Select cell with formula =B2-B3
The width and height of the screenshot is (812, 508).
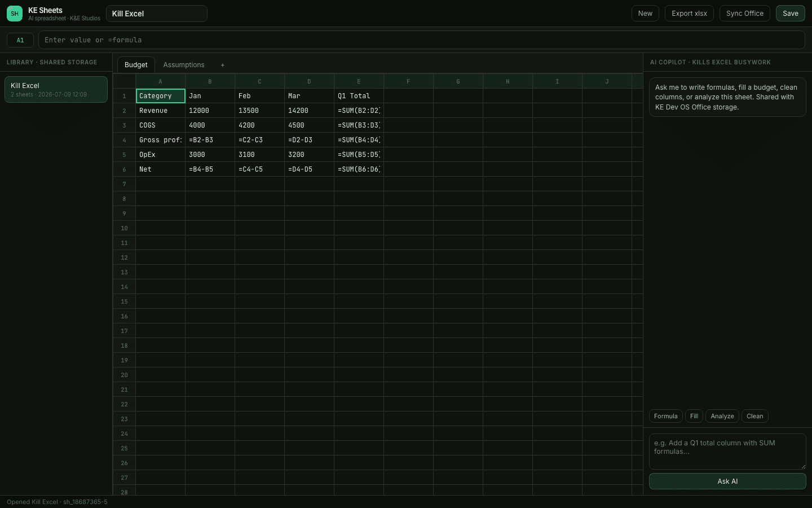[x=210, y=140]
